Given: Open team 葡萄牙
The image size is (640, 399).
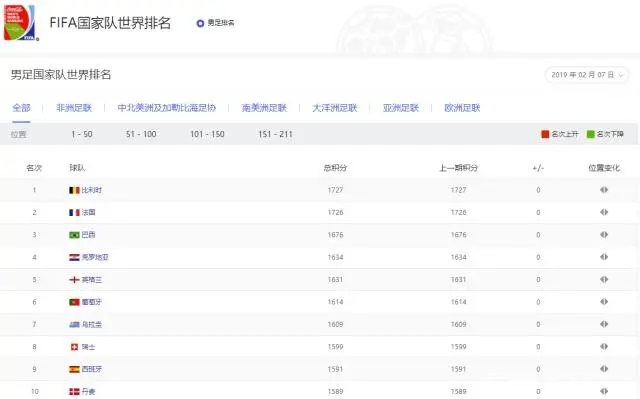Looking at the screenshot, I should (92, 302).
